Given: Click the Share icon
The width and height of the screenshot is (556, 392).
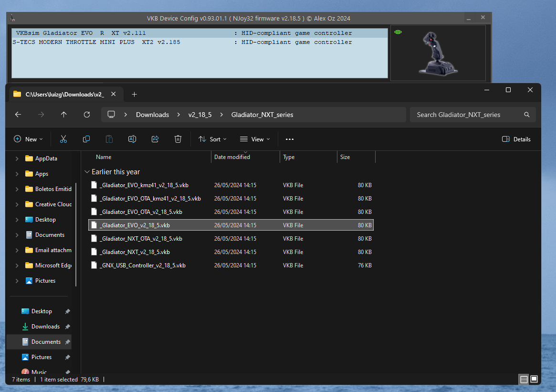Looking at the screenshot, I should 155,139.
